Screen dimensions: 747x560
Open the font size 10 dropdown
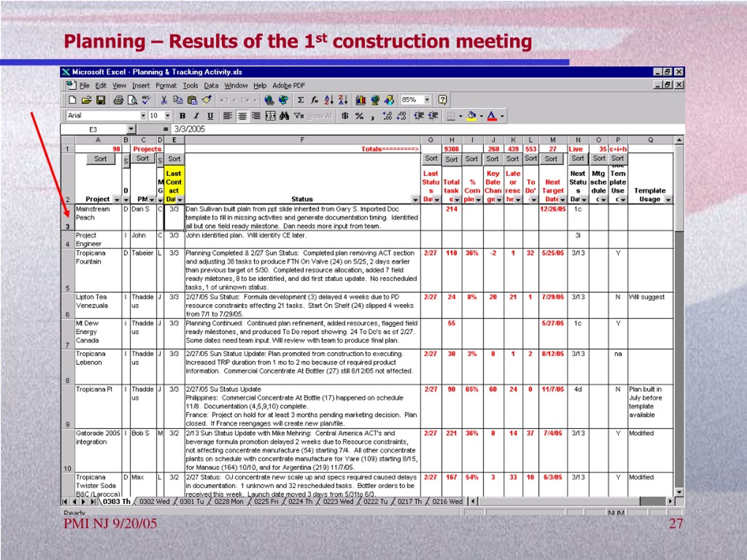coord(168,116)
